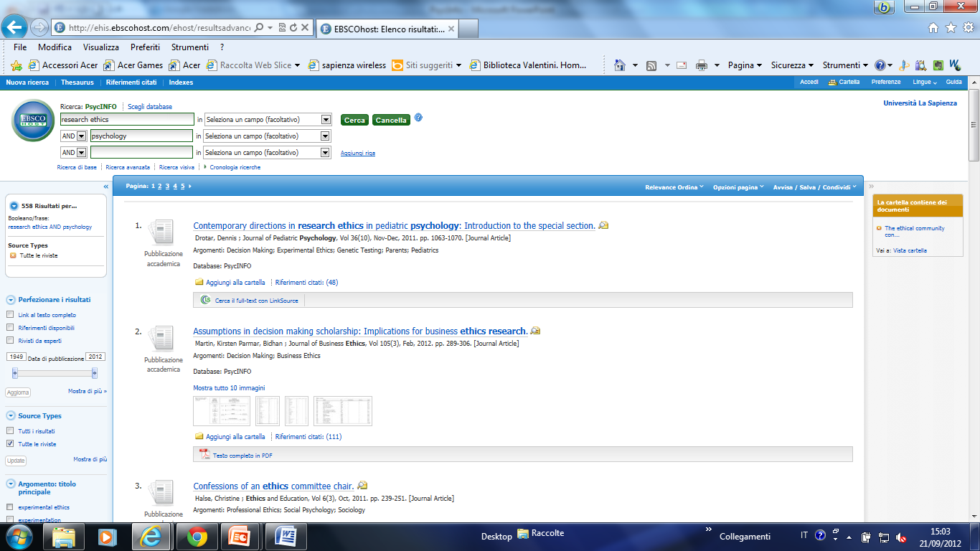
Task: Open the Visualizza menu
Action: (x=101, y=47)
